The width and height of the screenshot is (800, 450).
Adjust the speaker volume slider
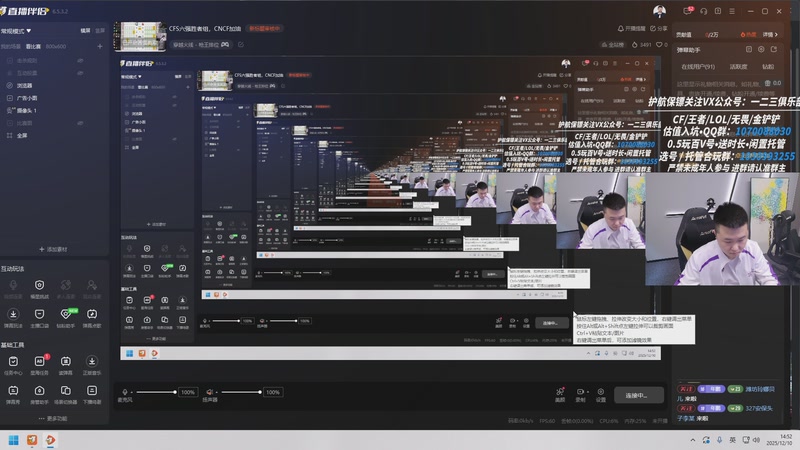(x=241, y=392)
